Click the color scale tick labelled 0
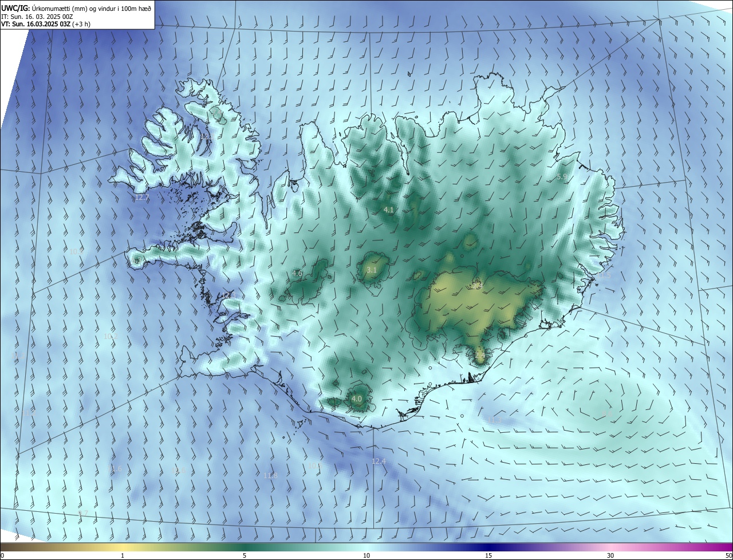This screenshot has height=560, width=733. 2,556
